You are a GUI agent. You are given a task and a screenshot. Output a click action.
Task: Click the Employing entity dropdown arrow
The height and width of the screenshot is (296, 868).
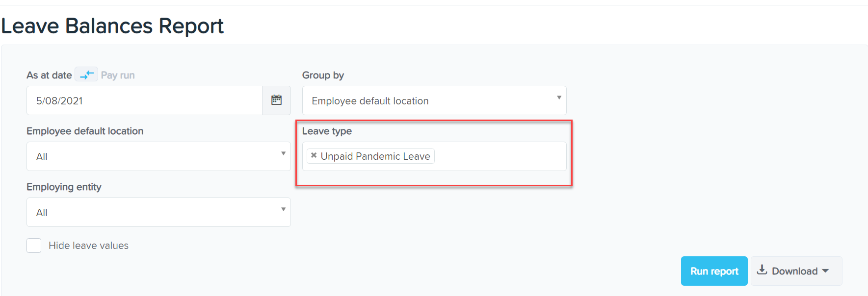pos(283,209)
